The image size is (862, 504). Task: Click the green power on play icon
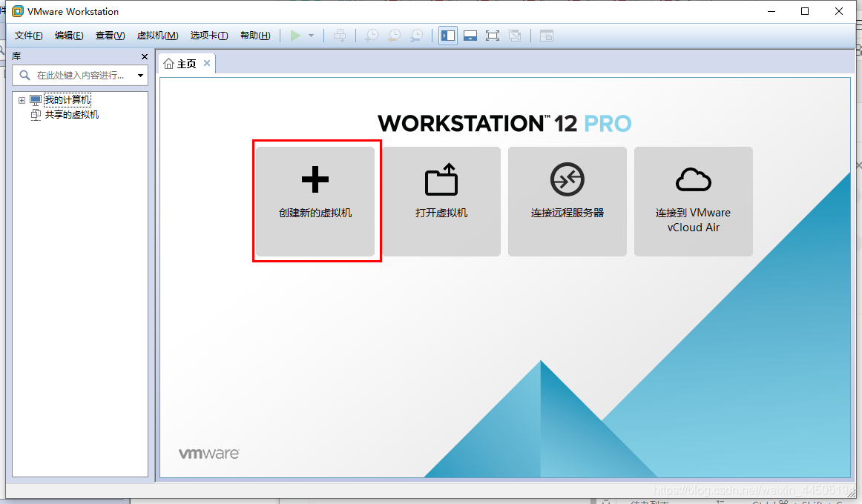(295, 36)
